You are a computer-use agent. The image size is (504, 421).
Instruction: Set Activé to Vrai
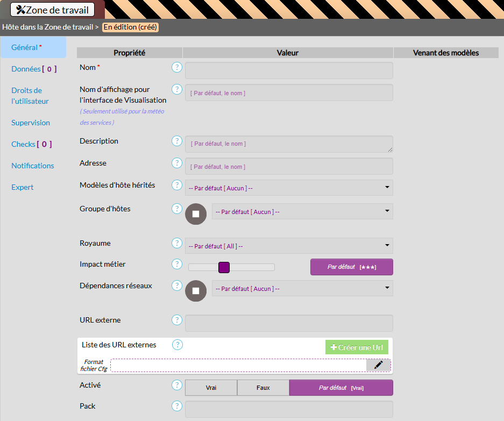pos(211,388)
